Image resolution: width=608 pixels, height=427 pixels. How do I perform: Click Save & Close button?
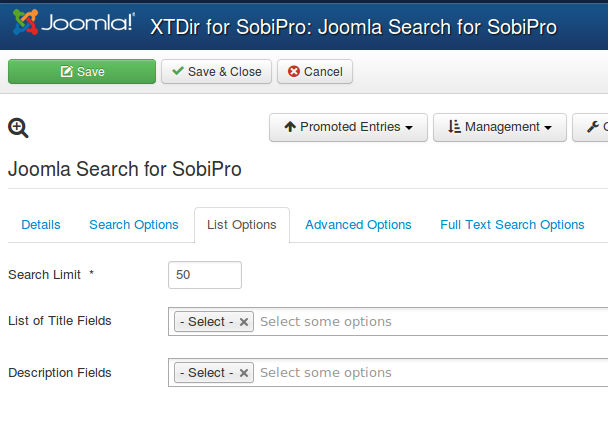click(216, 71)
